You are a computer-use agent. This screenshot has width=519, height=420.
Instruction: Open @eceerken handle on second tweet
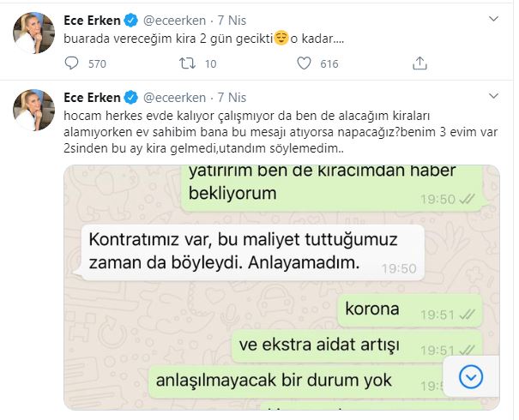pos(174,98)
